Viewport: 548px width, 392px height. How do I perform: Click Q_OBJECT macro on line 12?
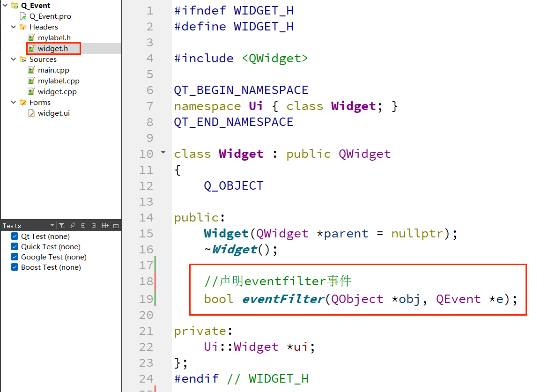click(x=233, y=186)
